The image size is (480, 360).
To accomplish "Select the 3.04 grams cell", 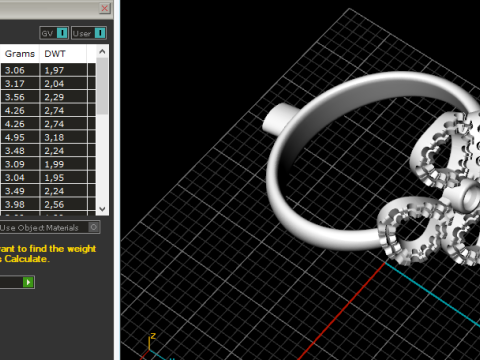I will pos(20,178).
